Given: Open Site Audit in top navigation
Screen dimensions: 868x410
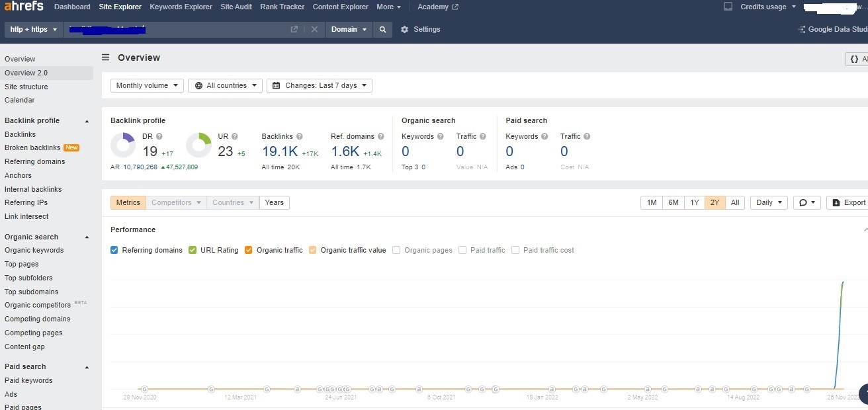Looking at the screenshot, I should click(236, 7).
